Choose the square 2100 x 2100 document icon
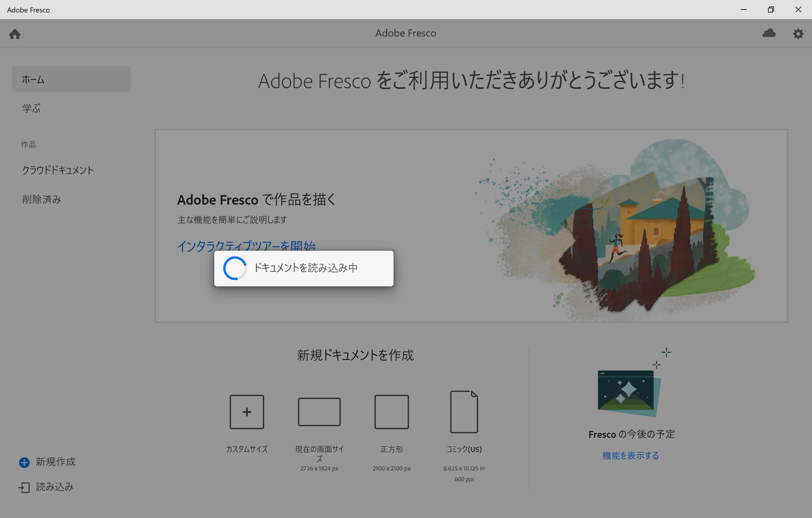The height and width of the screenshot is (518, 812). click(391, 412)
